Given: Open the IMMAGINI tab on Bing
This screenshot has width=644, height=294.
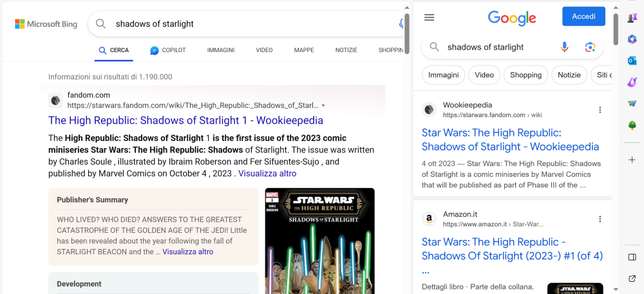Looking at the screenshot, I should 221,50.
